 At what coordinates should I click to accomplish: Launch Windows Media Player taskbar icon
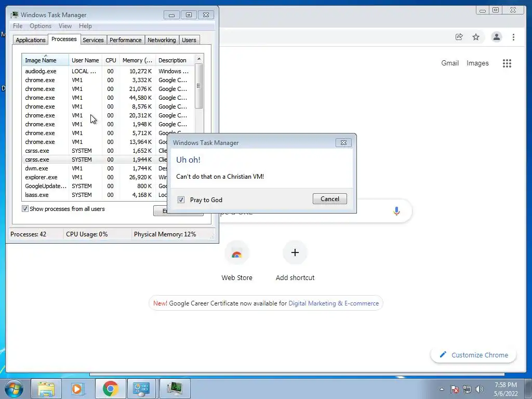click(x=77, y=389)
